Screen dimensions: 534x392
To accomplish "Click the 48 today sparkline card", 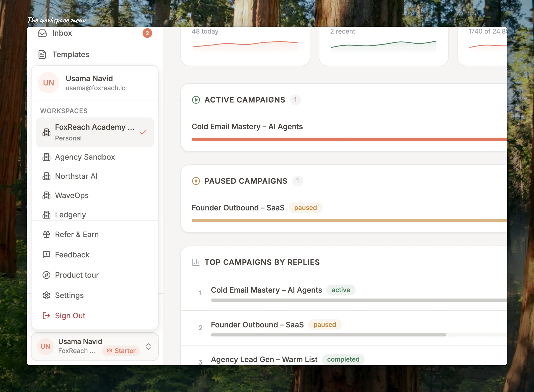I will click(x=245, y=46).
